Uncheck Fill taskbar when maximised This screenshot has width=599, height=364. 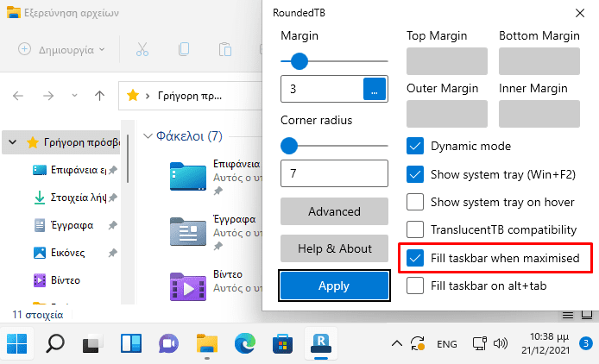415,258
